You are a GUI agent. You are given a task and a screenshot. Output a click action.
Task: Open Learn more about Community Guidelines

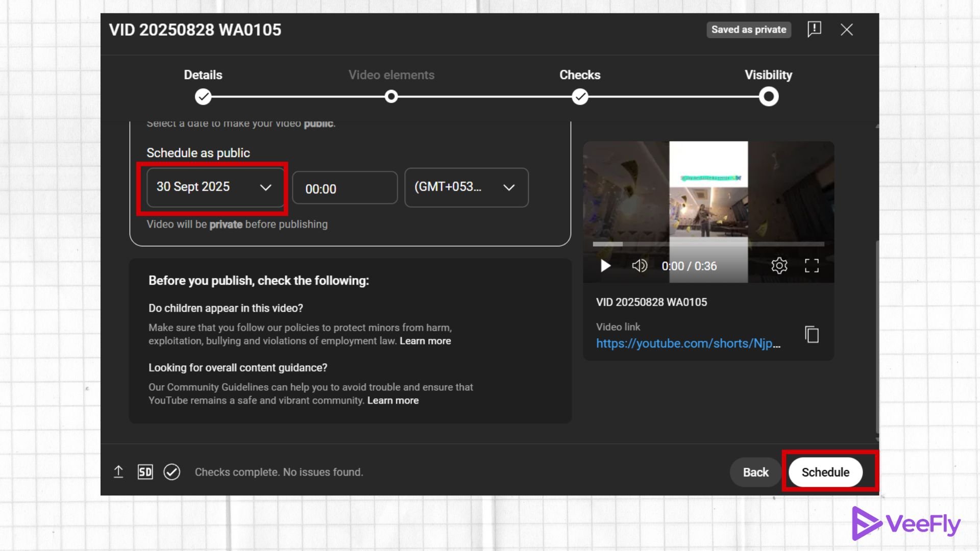click(x=393, y=400)
